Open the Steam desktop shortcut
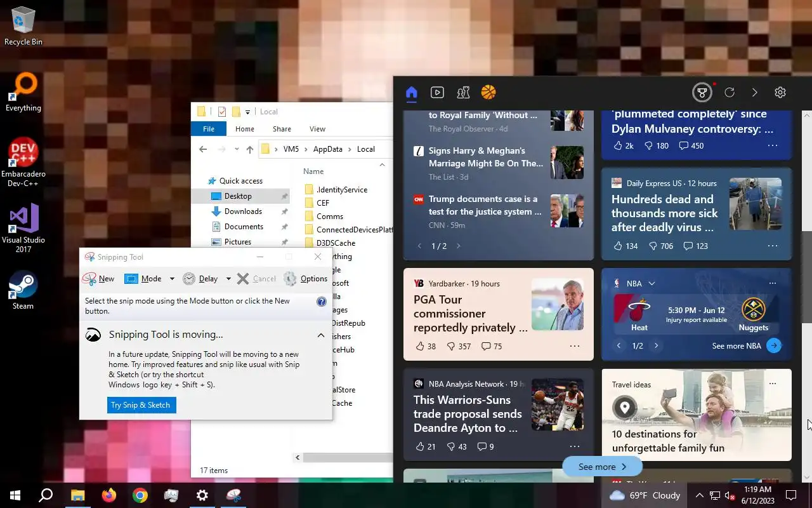The image size is (812, 508). 23,291
